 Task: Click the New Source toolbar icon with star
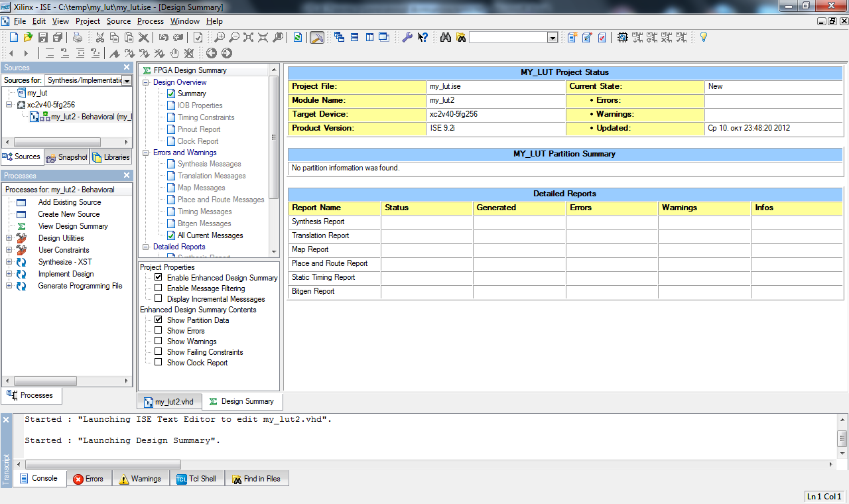(572, 38)
